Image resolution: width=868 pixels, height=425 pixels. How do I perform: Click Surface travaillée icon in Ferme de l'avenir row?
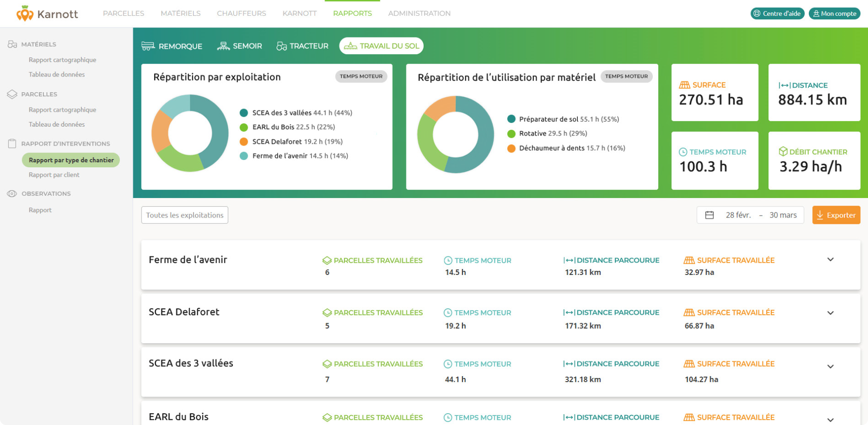point(689,260)
